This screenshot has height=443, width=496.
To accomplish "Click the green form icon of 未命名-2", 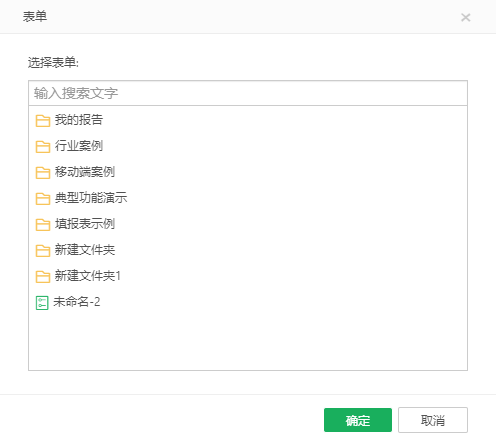I will (42, 303).
